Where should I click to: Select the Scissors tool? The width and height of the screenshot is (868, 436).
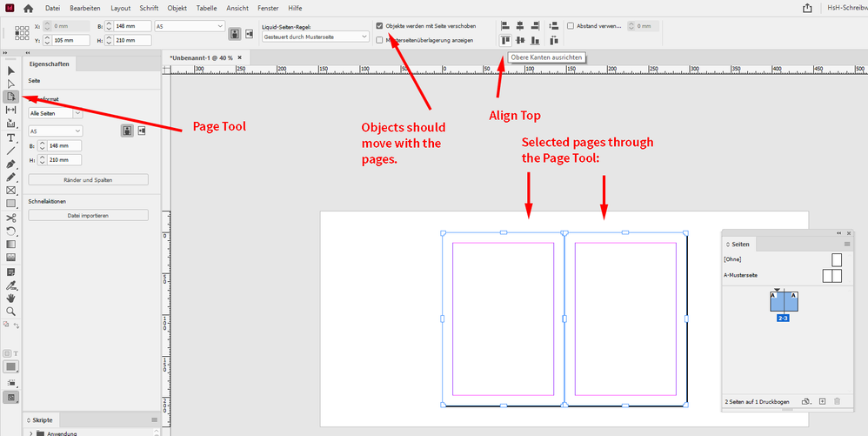[10, 218]
